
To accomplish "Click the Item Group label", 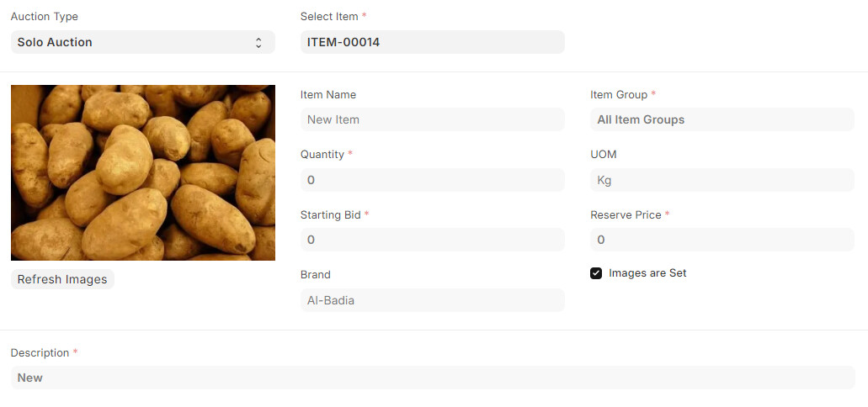I will [x=619, y=94].
